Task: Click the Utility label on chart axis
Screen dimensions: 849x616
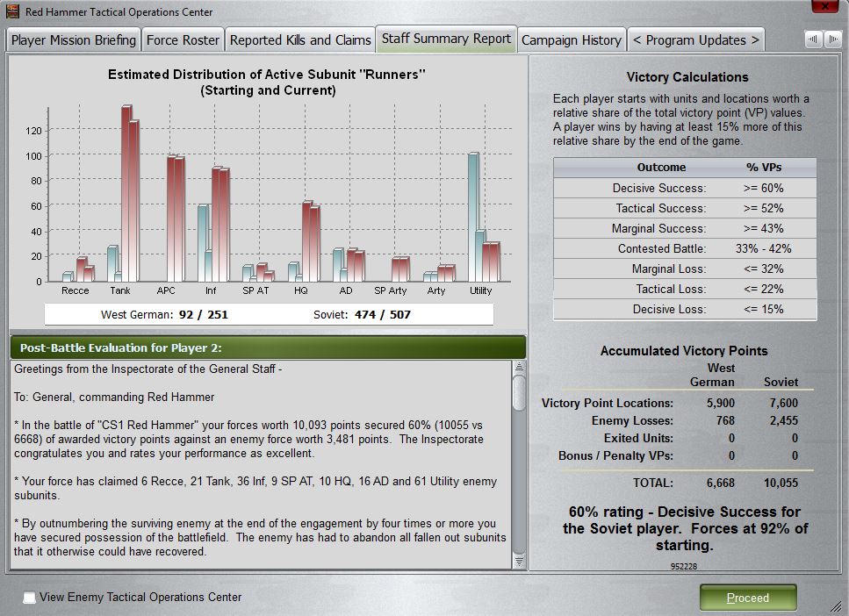Action: [x=481, y=290]
